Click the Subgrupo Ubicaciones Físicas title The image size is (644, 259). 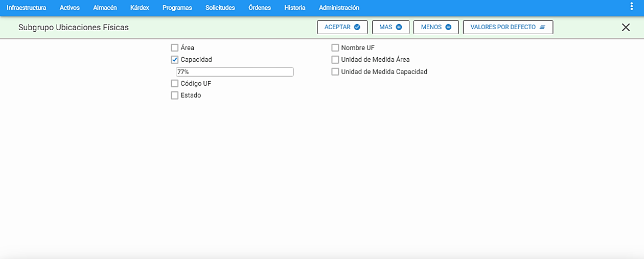click(74, 27)
